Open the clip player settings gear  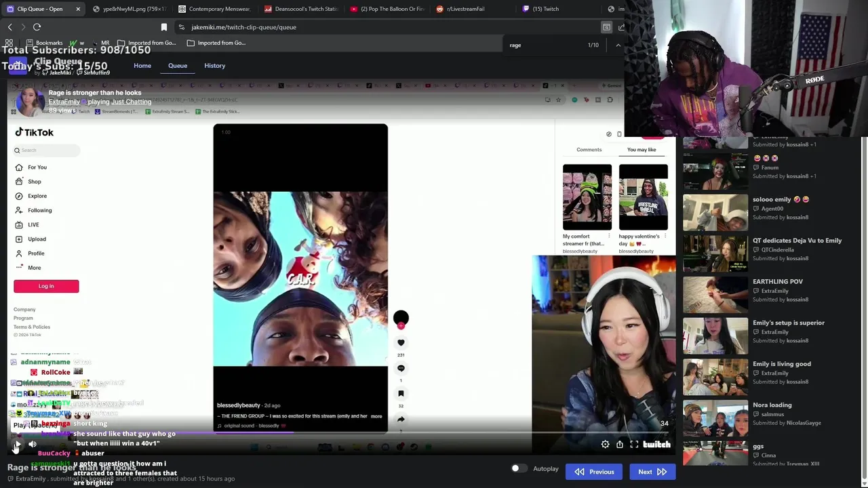pos(605,445)
